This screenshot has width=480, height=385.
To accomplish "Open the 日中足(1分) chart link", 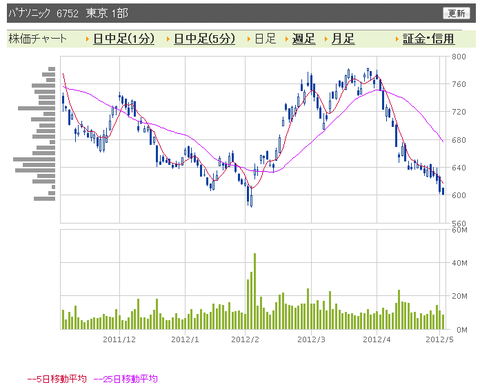I will pos(124,39).
